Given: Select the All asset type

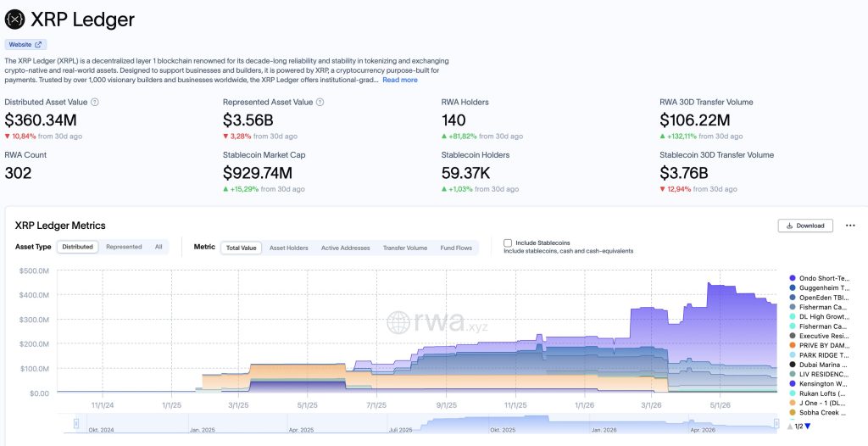Looking at the screenshot, I should 159,247.
